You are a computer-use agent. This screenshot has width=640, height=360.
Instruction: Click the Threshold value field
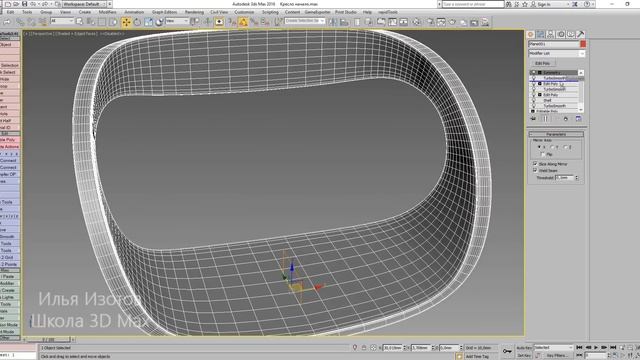tap(564, 178)
